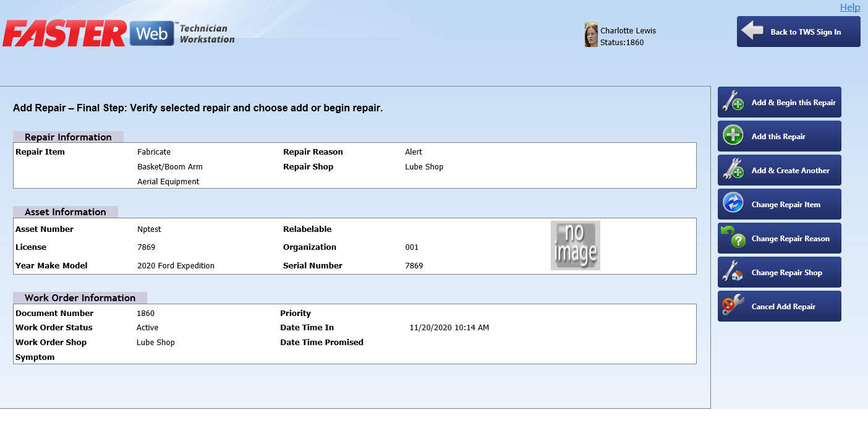Open the Help link
The image size is (868, 423).
(849, 7)
